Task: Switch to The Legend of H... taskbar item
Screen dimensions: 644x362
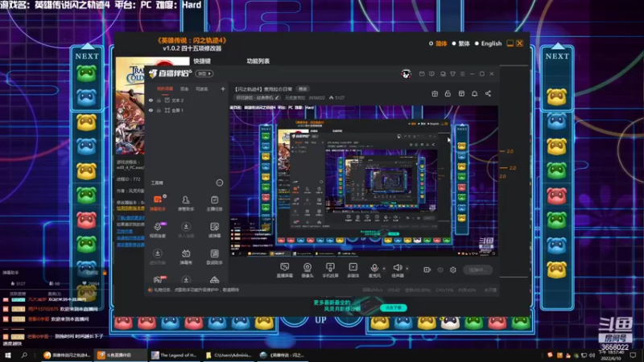Action: click(x=174, y=356)
